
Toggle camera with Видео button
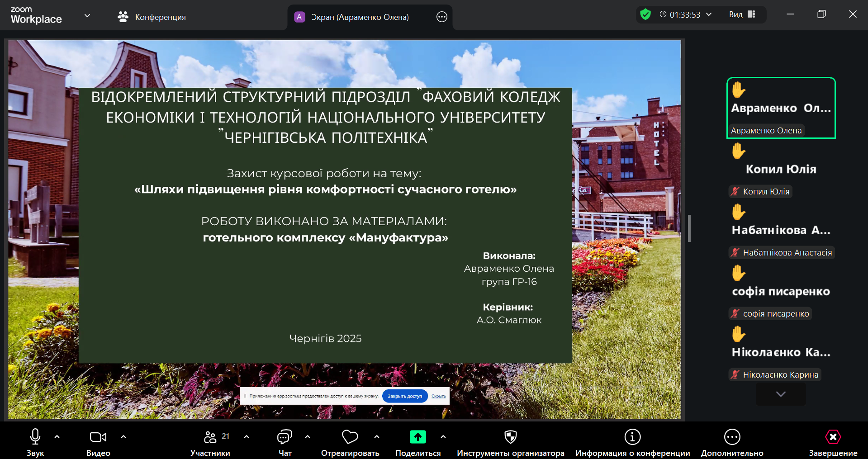click(x=98, y=437)
